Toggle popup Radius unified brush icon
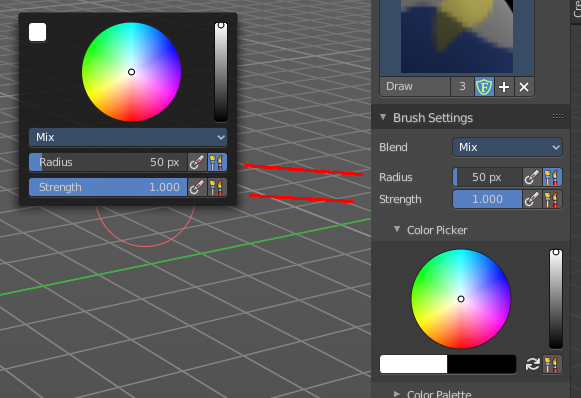The height and width of the screenshot is (398, 581). (217, 162)
